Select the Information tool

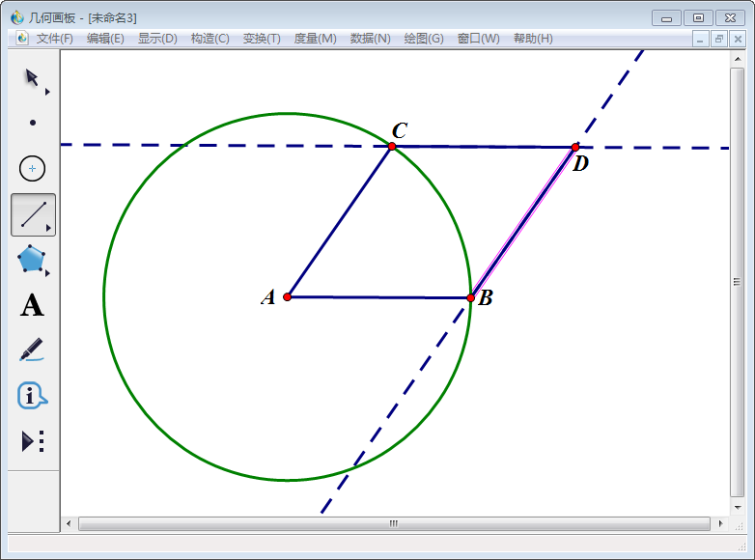32,396
